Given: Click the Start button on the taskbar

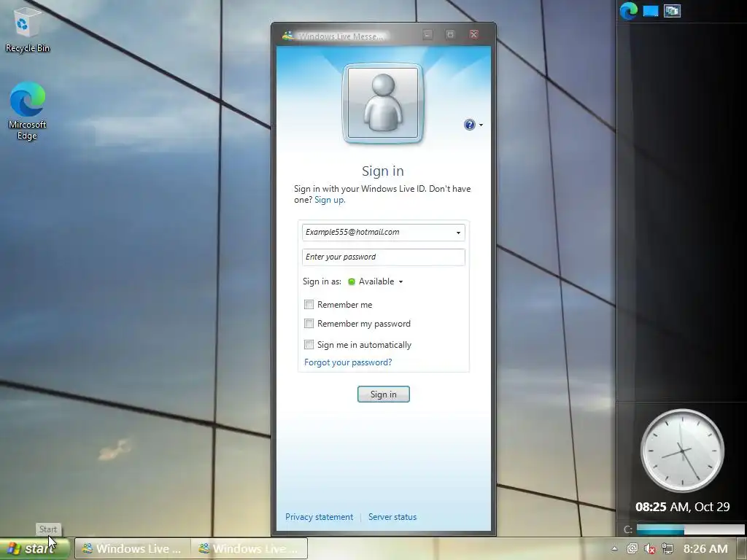Looking at the screenshot, I should [35, 548].
